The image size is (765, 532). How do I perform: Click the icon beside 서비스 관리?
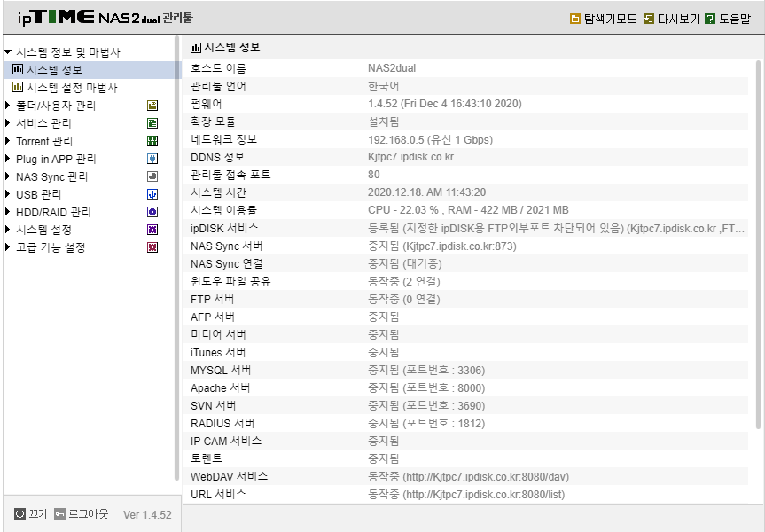click(152, 123)
